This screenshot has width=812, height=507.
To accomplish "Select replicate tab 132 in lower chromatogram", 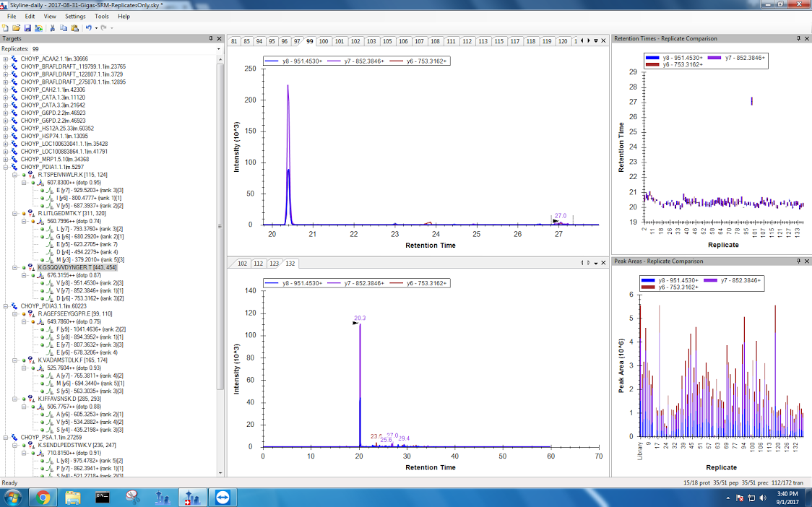I will (290, 264).
